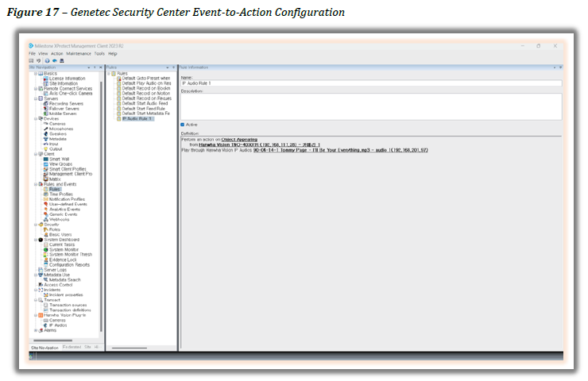Viewport: 588px width, 381px height.
Task: Click the Mobile Servers icon
Action: pos(46,114)
